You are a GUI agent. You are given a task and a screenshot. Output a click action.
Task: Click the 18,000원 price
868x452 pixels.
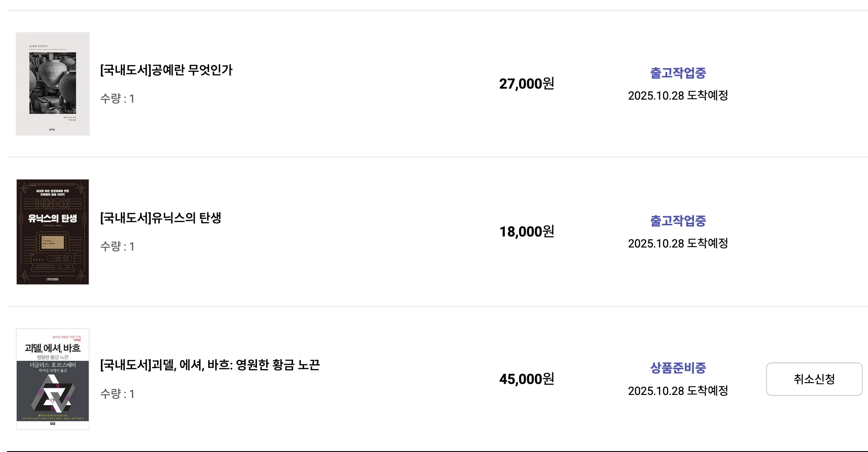tap(526, 231)
